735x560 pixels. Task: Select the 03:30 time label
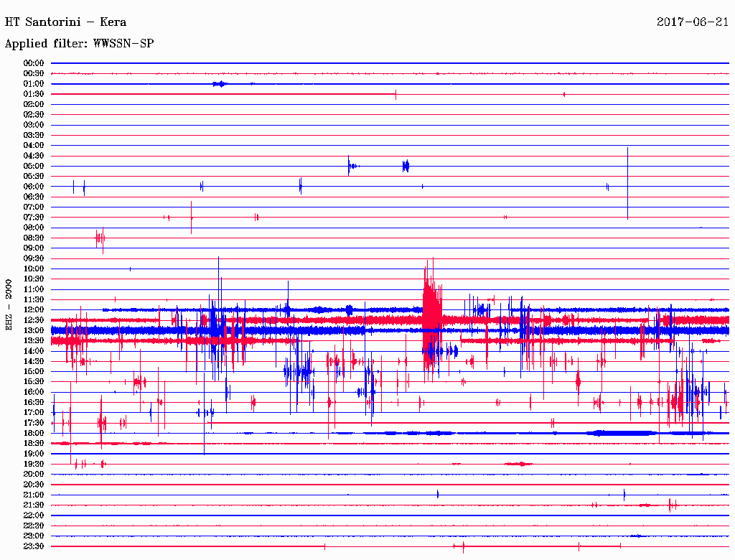click(33, 135)
